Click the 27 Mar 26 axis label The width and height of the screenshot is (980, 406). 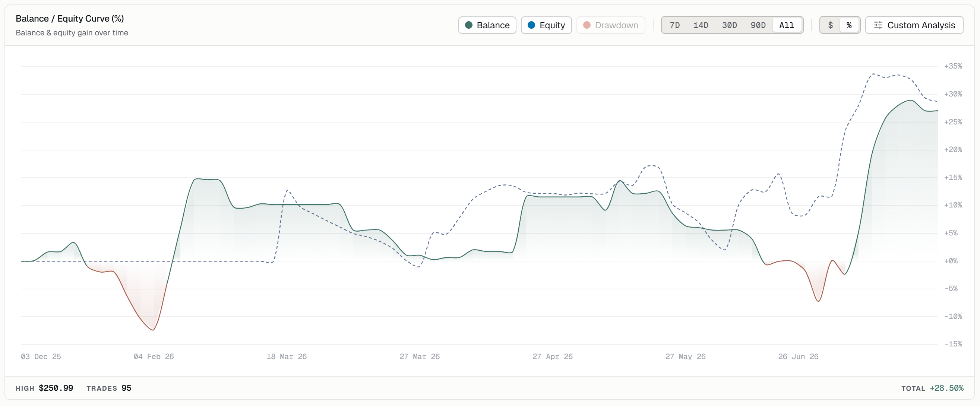click(x=420, y=356)
